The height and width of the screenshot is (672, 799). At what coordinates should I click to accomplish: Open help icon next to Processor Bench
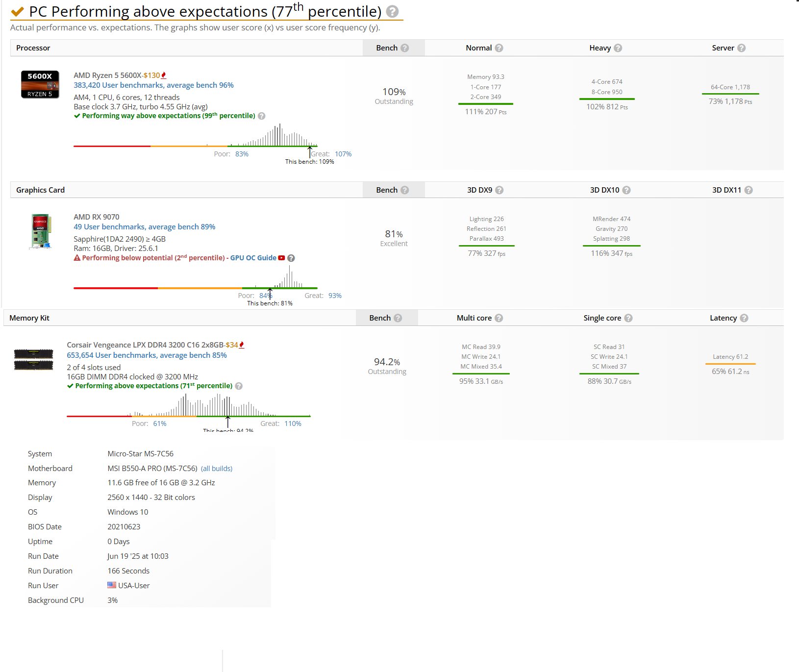click(x=404, y=48)
